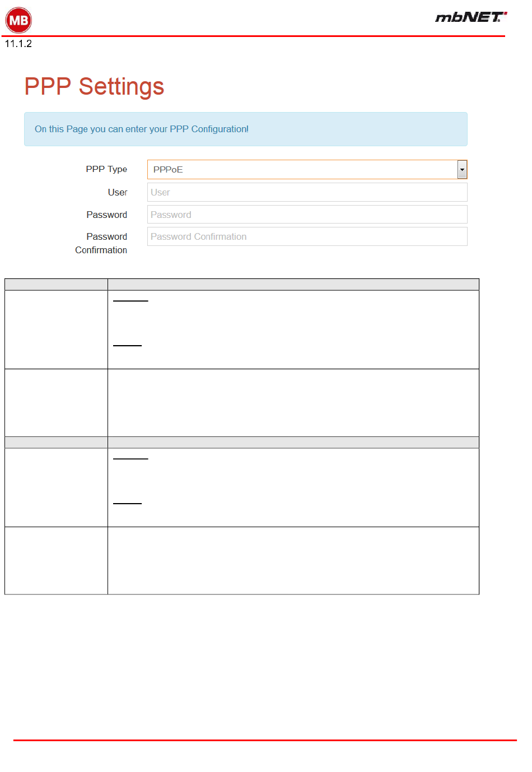
Task: Open the PPP Type dropdown arrow
Action: coord(462,169)
